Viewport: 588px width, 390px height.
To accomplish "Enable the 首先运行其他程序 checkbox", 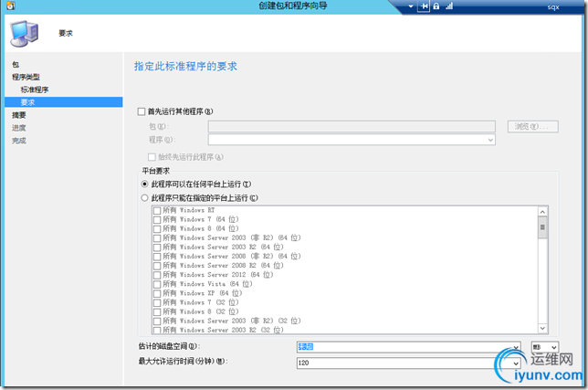I will 142,111.
